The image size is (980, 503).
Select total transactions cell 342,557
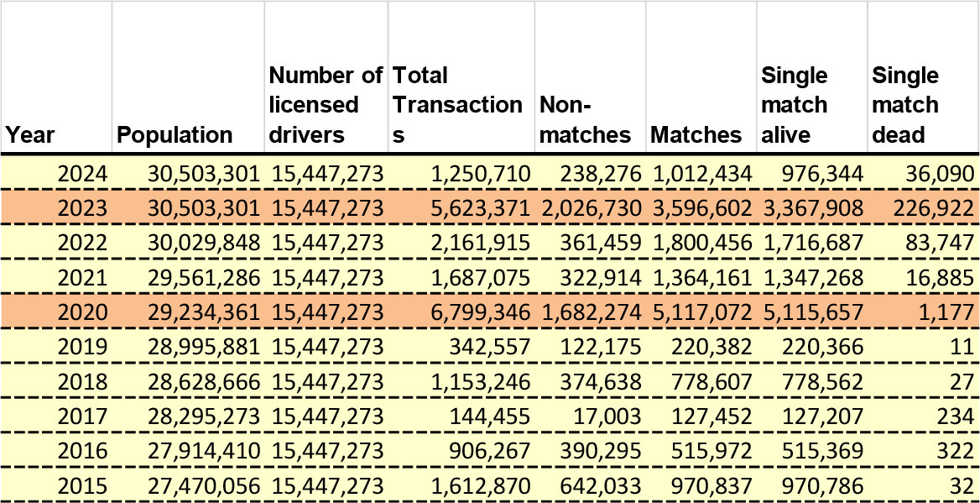click(491, 347)
